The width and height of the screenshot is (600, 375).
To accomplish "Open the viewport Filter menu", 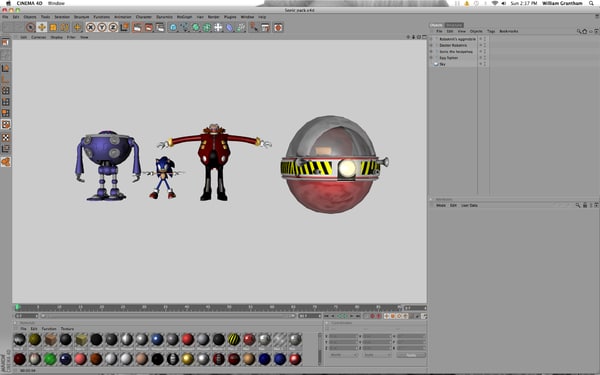I will click(71, 37).
